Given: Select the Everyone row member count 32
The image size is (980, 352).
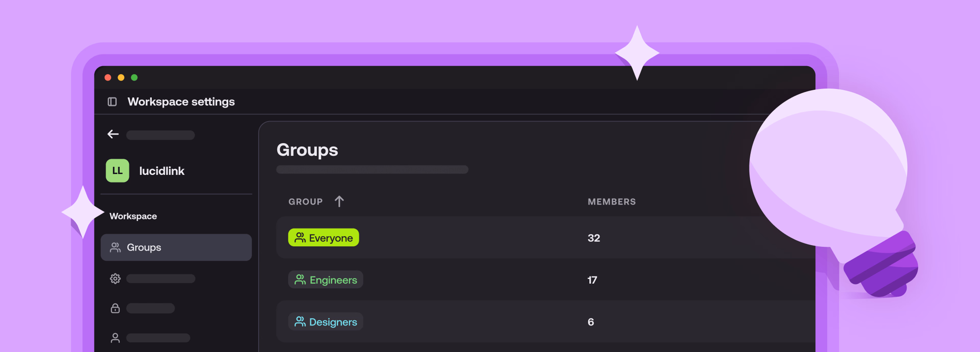Looking at the screenshot, I should 593,238.
